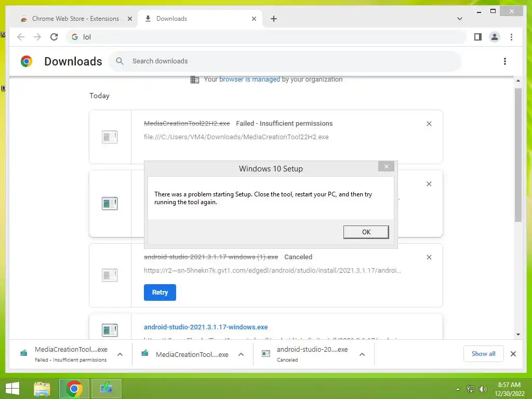This screenshot has height=399, width=532.
Task: Close the download shelf bar
Action: pos(513,354)
